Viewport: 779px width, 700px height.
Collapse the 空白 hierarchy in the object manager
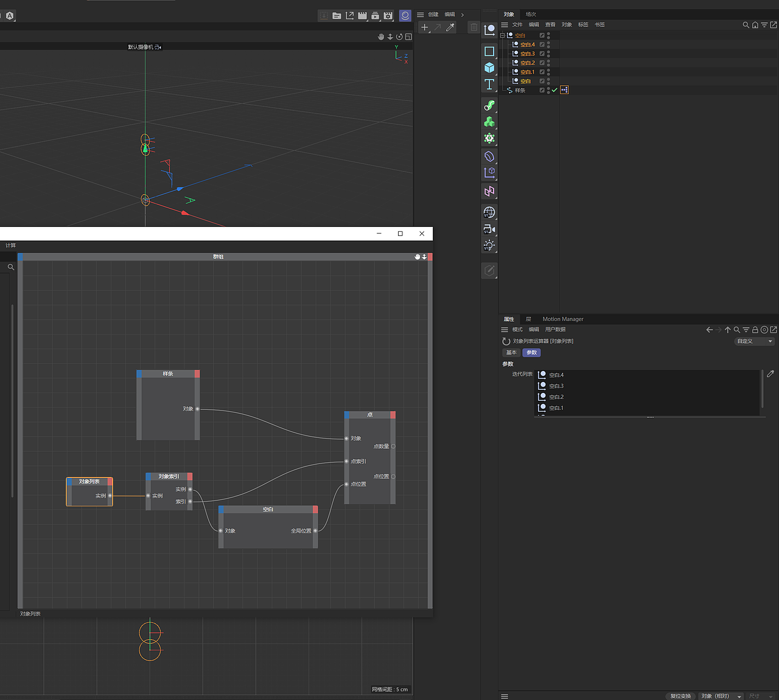(x=502, y=35)
